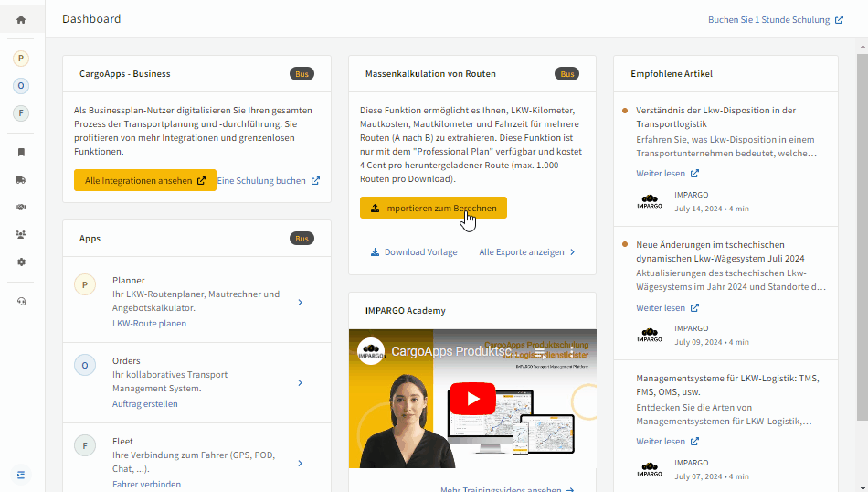The width and height of the screenshot is (868, 492).
Task: Open the bookmark icon in sidebar
Action: click(21, 152)
